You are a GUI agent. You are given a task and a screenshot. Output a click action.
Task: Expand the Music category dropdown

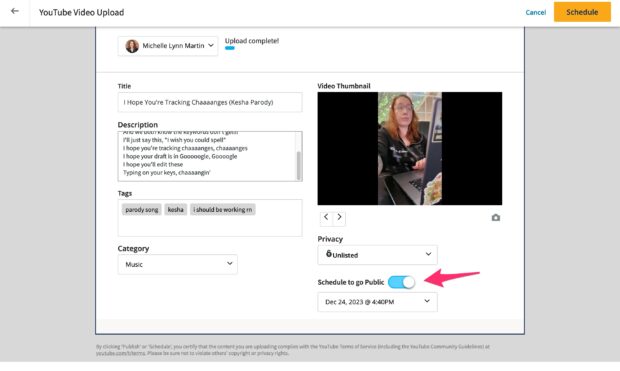click(178, 264)
